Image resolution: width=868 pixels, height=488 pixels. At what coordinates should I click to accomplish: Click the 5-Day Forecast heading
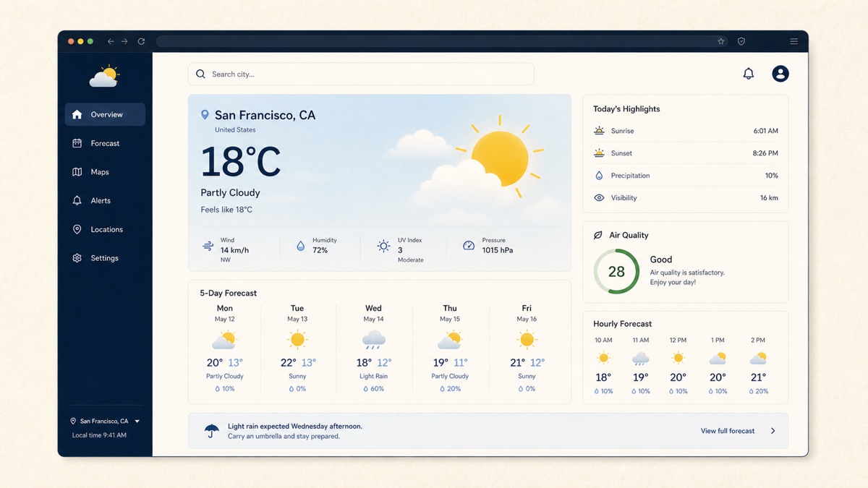(x=229, y=293)
